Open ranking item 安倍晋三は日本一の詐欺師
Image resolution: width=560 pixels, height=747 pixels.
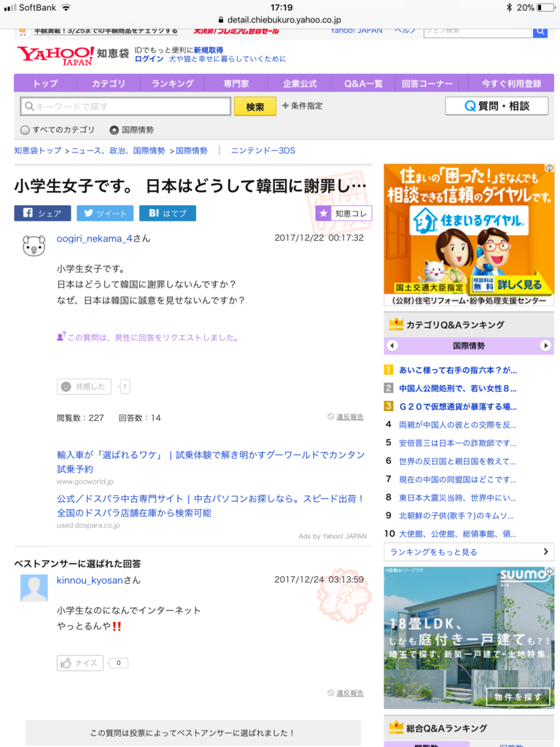pyautogui.click(x=458, y=443)
